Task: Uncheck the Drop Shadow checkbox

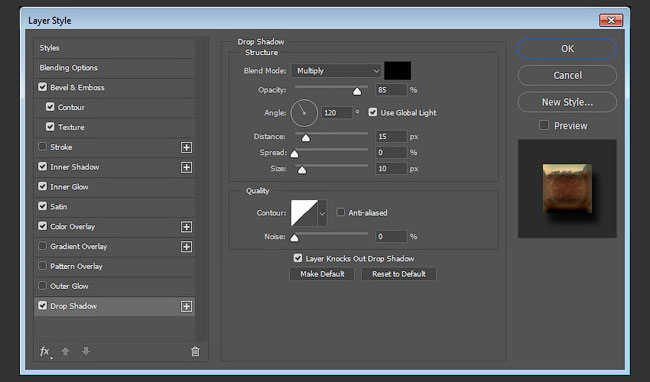Action: click(42, 306)
